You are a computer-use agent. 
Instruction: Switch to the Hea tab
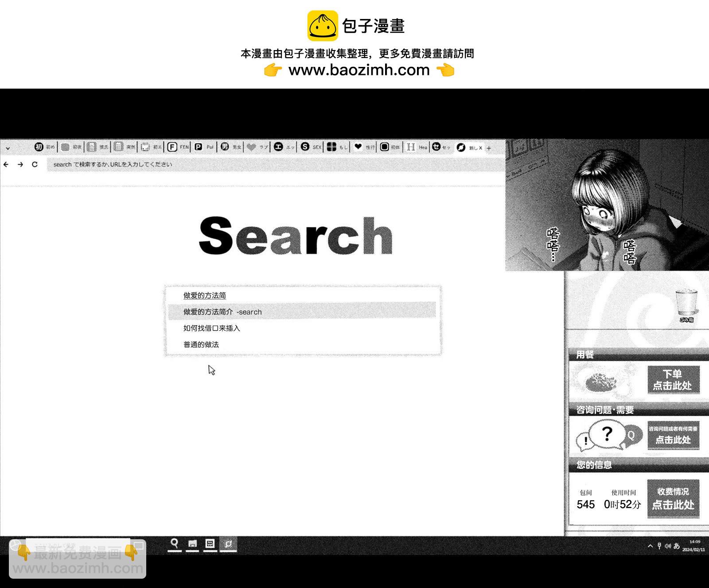[x=417, y=147]
